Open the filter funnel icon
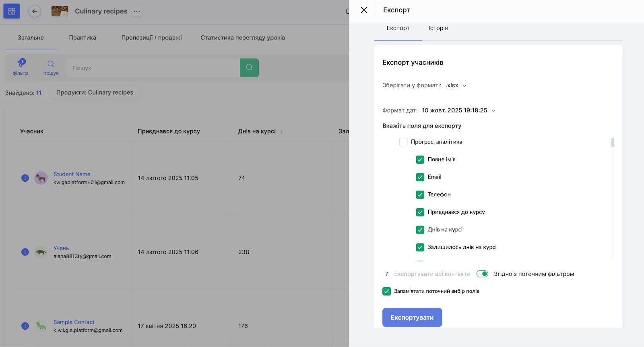This screenshot has width=644, height=347. (x=21, y=64)
